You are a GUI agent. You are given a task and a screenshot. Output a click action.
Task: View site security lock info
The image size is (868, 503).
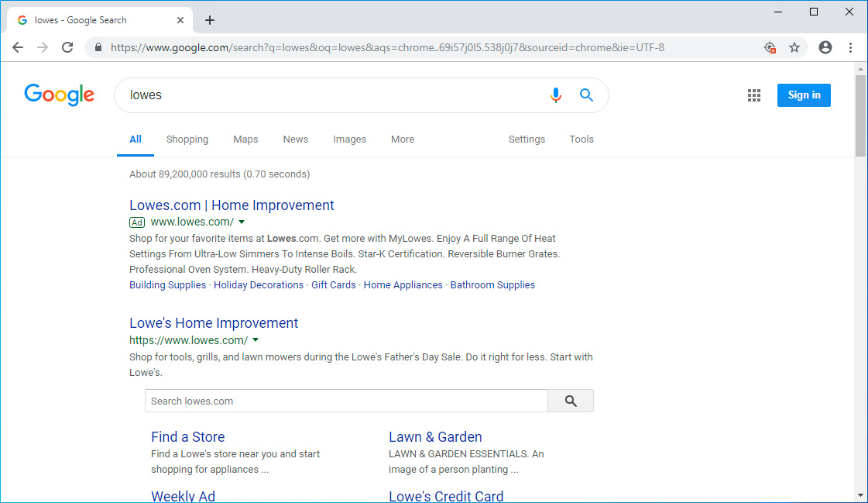(x=98, y=47)
